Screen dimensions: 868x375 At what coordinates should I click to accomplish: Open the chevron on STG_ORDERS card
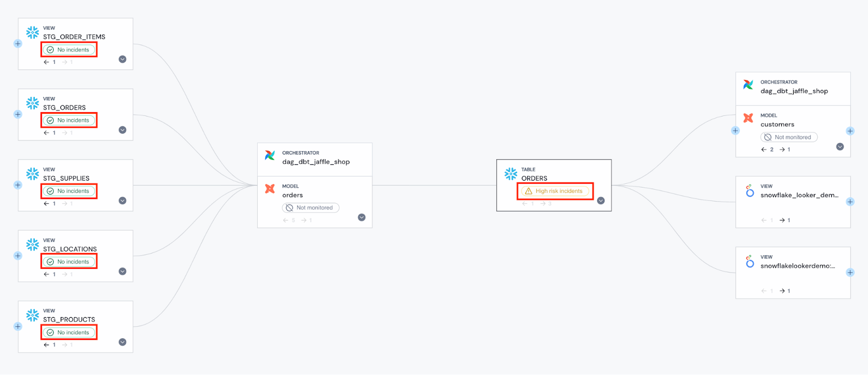point(122,130)
